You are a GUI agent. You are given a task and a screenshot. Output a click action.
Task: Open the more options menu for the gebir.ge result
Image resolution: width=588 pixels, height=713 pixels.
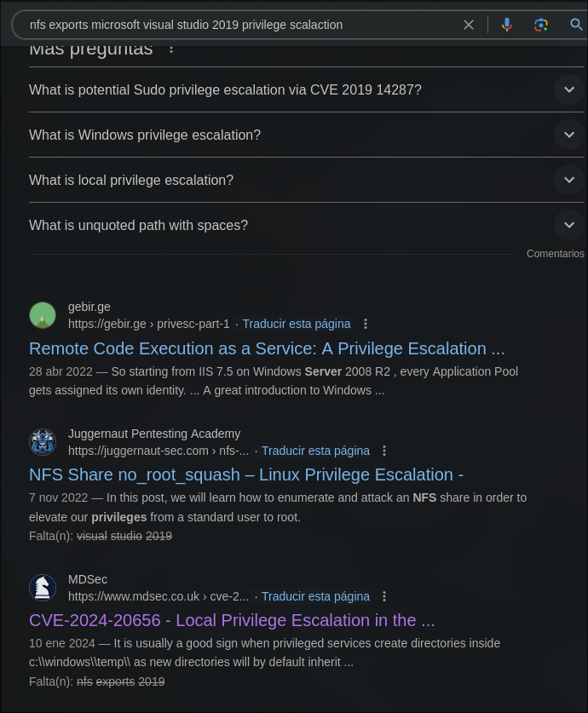coord(366,324)
